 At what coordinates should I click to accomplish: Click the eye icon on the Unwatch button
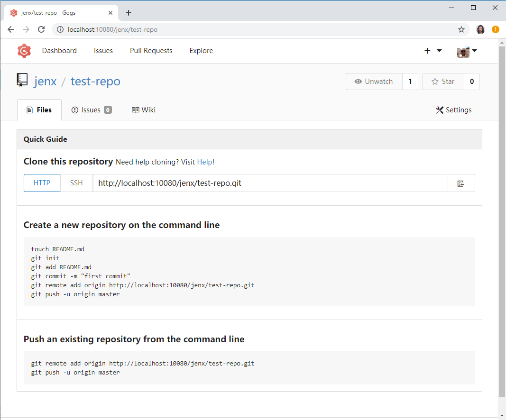(x=359, y=81)
